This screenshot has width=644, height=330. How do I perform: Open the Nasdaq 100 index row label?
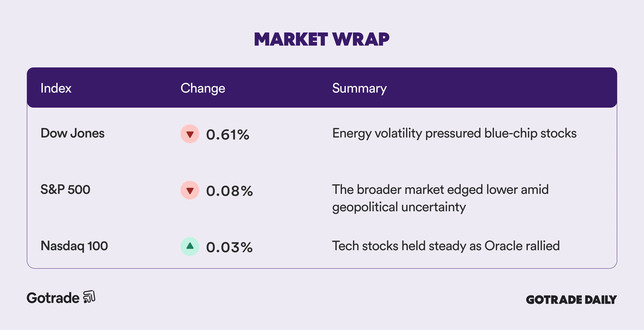tap(74, 246)
